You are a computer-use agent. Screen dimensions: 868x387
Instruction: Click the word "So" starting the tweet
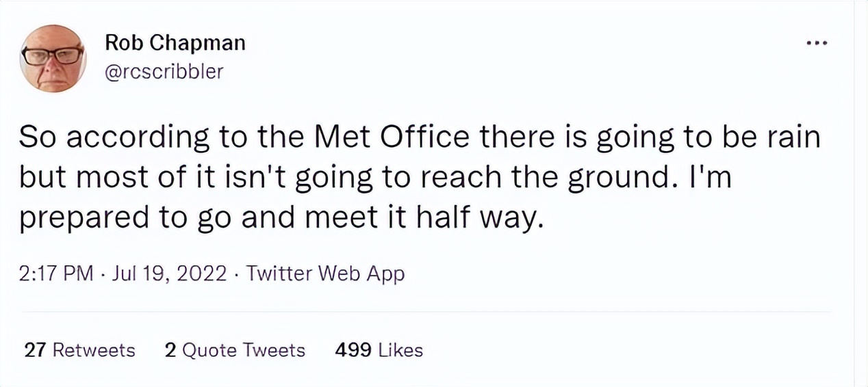pos(34,138)
